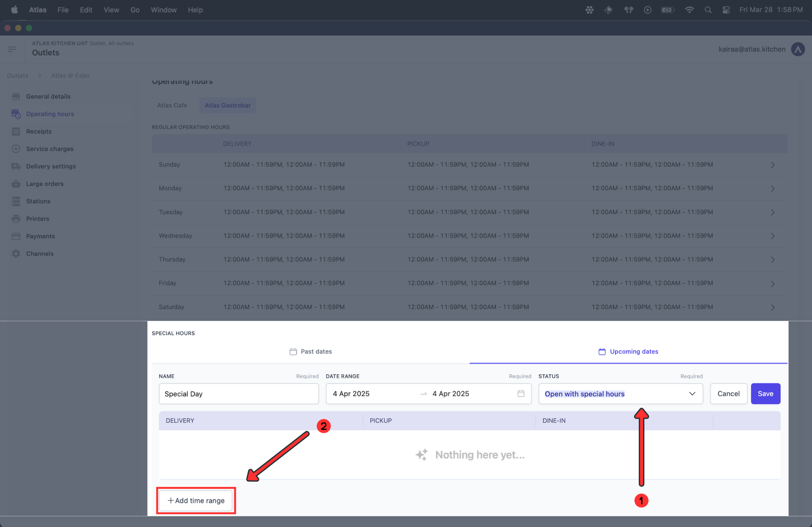Viewport: 812px width, 527px height.
Task: Click the Channels gear icon
Action: coord(16,253)
